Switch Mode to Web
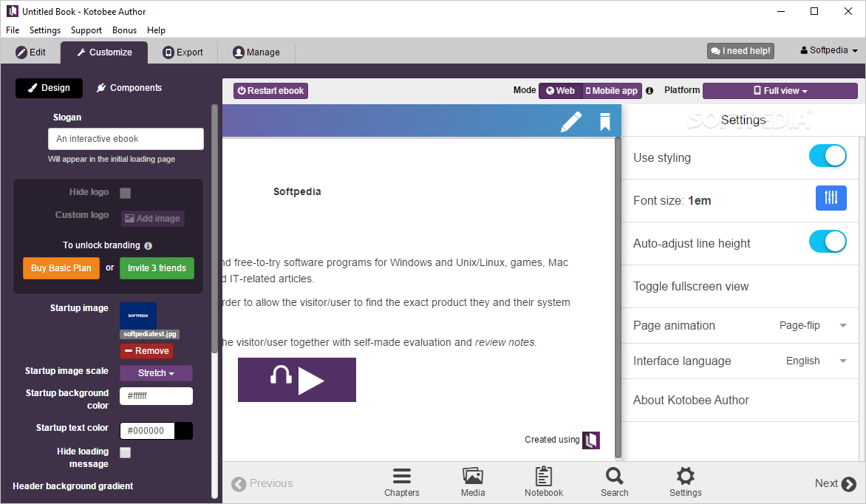This screenshot has width=866, height=504. (x=561, y=91)
